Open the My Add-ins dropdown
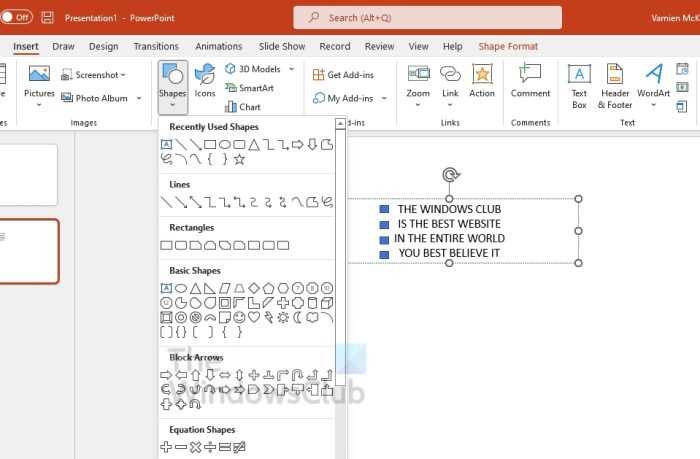The image size is (700, 459). 384,98
